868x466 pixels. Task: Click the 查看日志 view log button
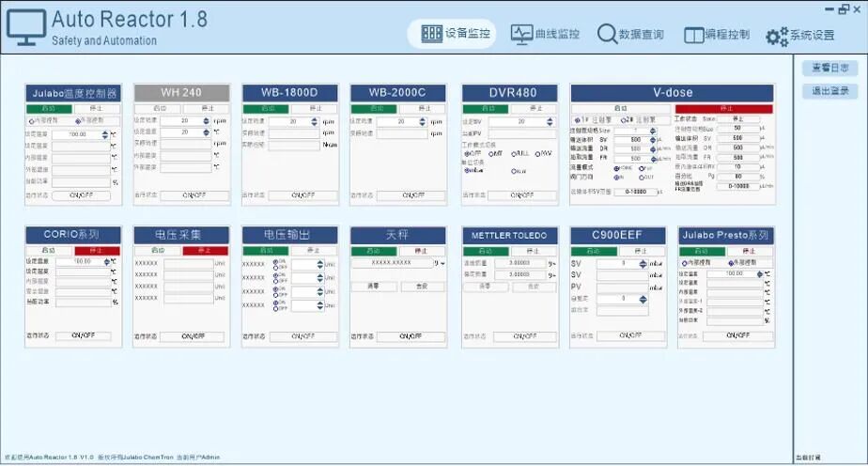[829, 68]
